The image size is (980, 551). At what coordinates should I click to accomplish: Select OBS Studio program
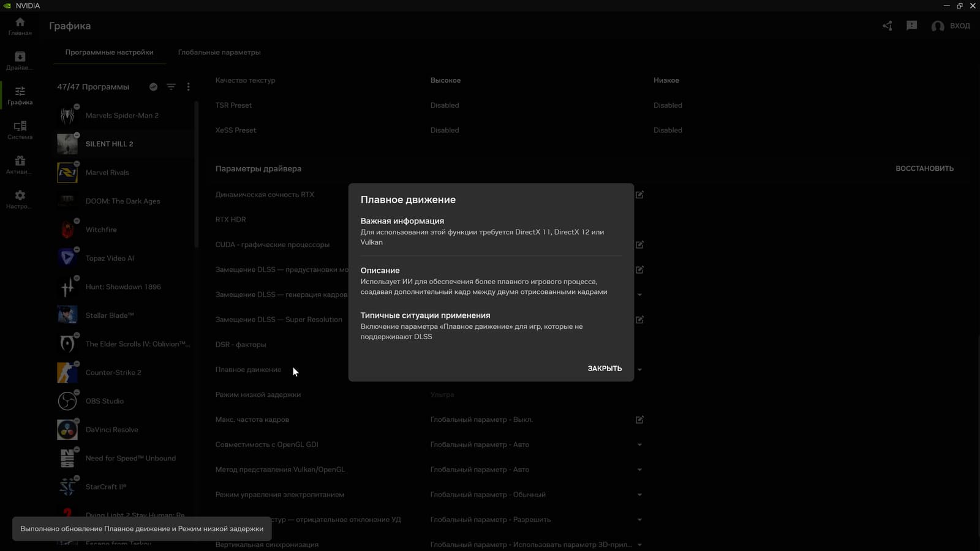click(125, 401)
